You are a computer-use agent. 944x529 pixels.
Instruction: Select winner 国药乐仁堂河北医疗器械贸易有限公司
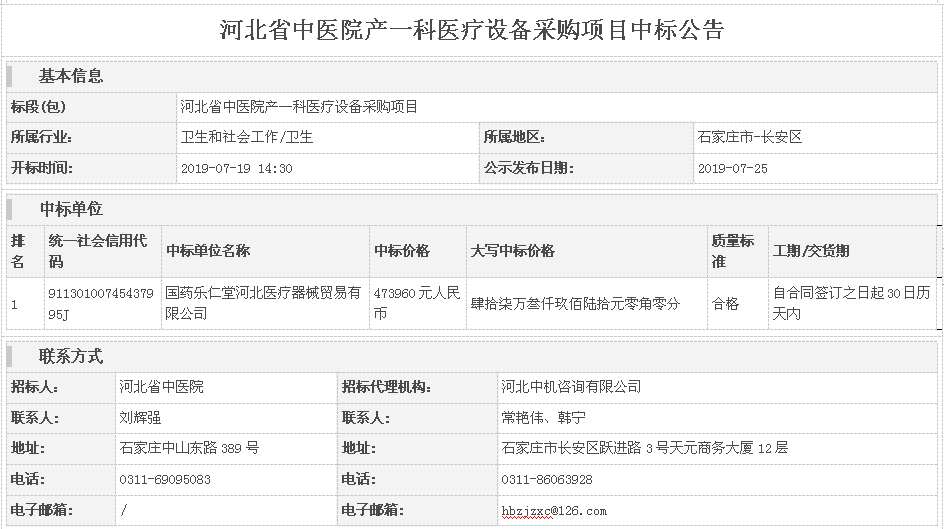pos(263,303)
